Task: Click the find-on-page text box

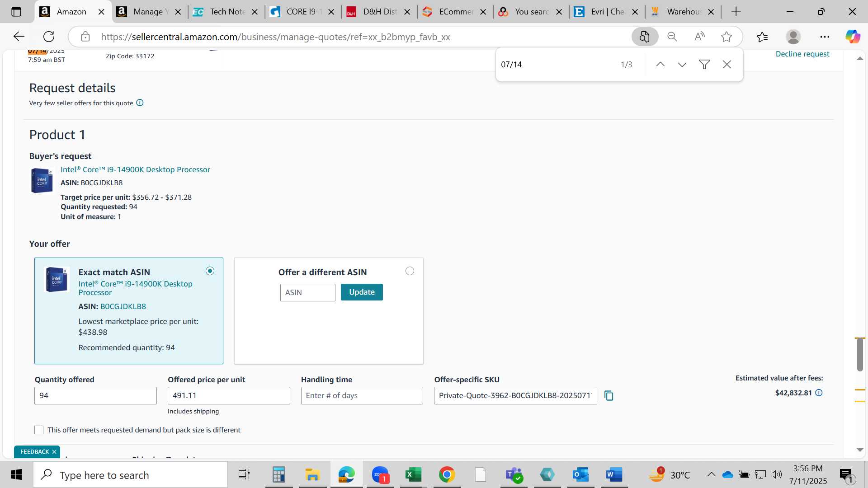Action: 556,65
